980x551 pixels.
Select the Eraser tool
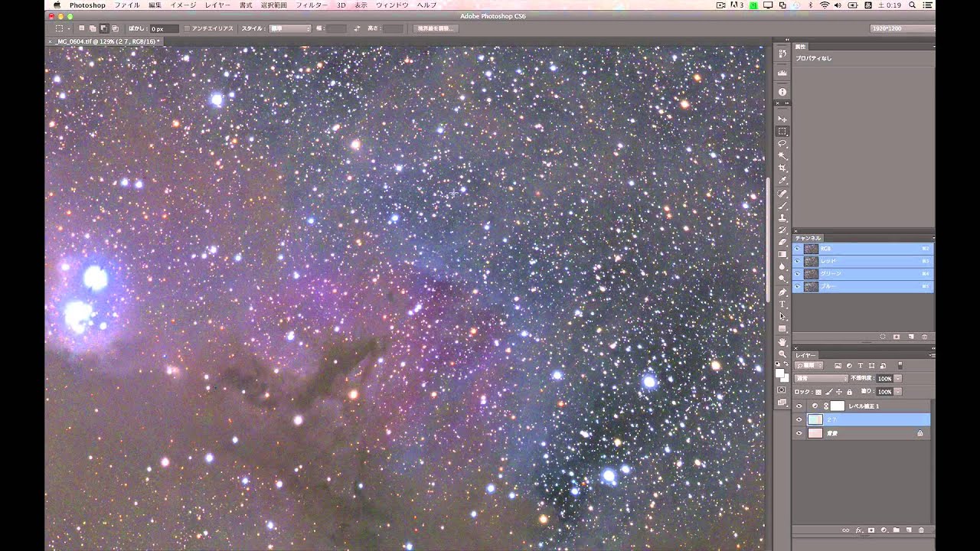pos(782,243)
